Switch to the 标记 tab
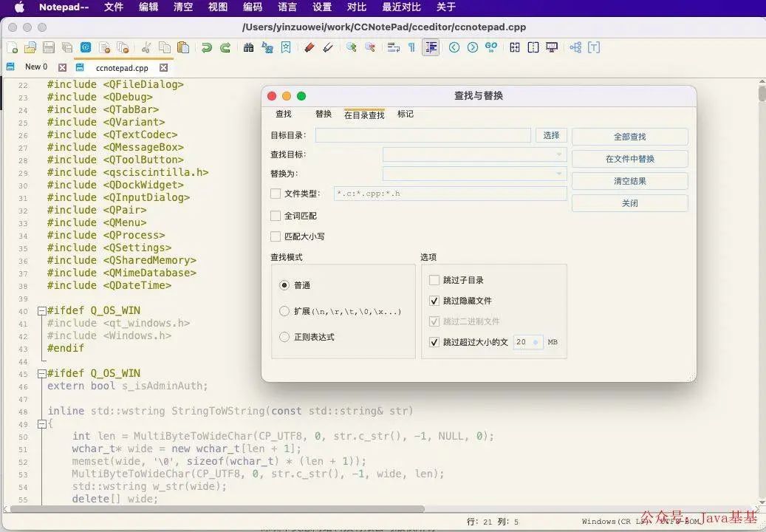Viewport: 766px width, 532px height. (x=406, y=114)
